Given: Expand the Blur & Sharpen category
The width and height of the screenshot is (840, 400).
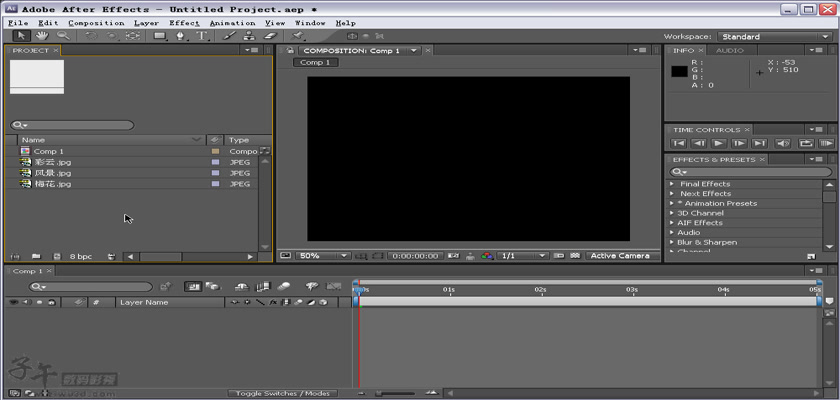Looking at the screenshot, I should 672,243.
